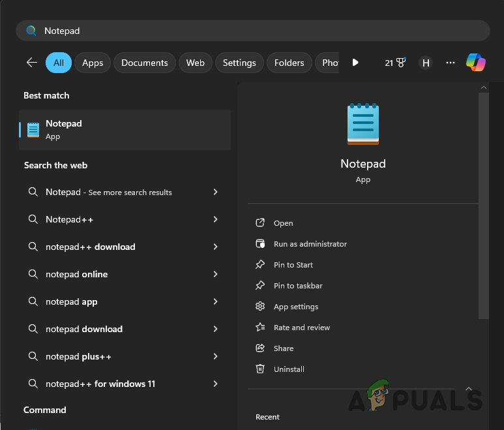
Task: Open the rewards trophy showing 21 points
Action: tap(395, 63)
